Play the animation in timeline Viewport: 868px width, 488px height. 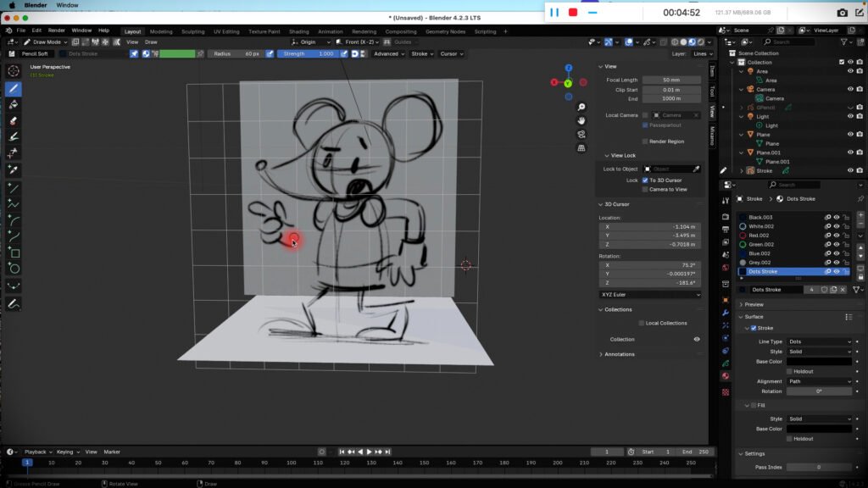(x=370, y=452)
